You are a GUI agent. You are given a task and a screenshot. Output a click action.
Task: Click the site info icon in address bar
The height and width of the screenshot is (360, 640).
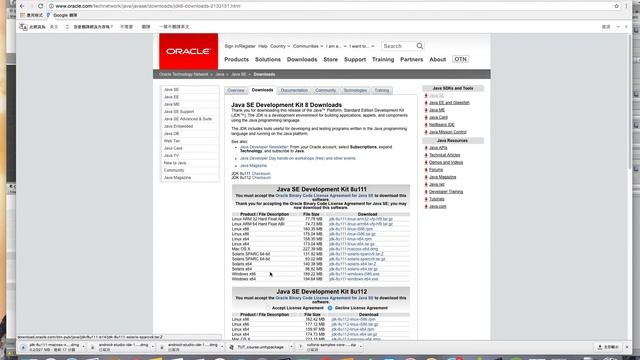point(51,6)
